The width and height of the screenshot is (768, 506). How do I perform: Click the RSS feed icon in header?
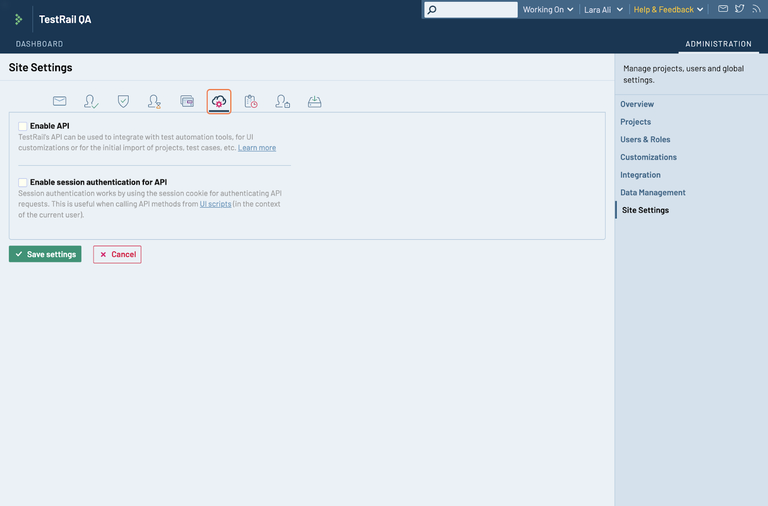[x=755, y=9]
